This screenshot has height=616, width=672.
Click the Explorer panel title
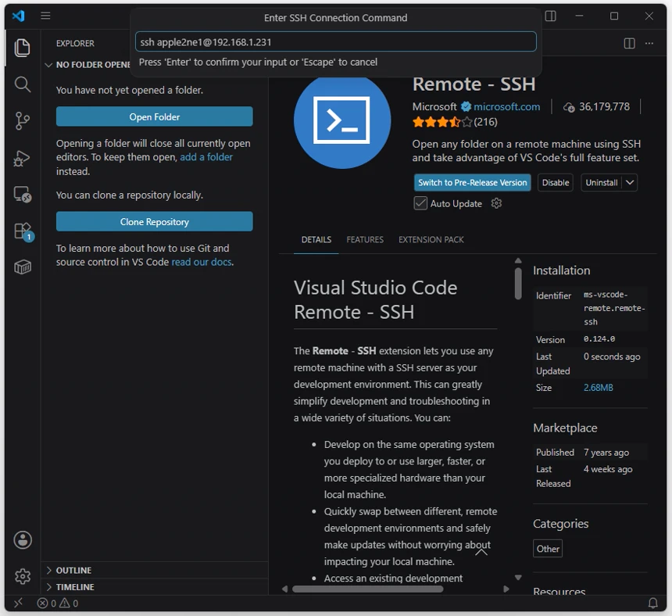[75, 43]
